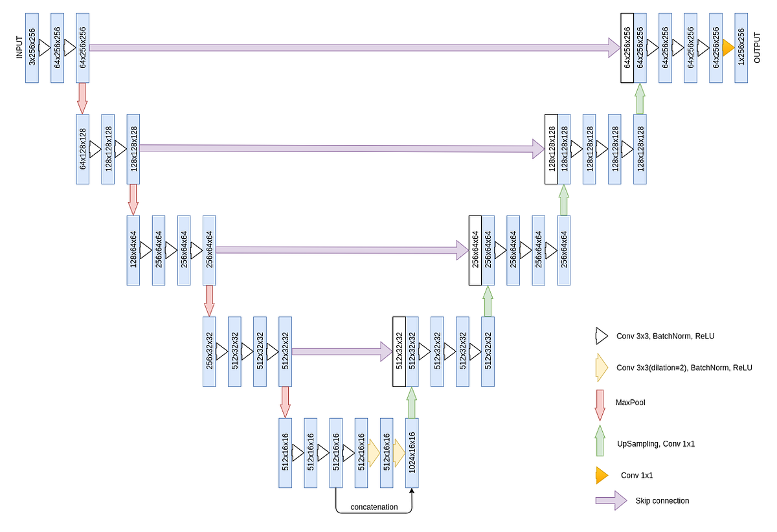
Task: Click the 64x128x128 block
Action: (82, 149)
